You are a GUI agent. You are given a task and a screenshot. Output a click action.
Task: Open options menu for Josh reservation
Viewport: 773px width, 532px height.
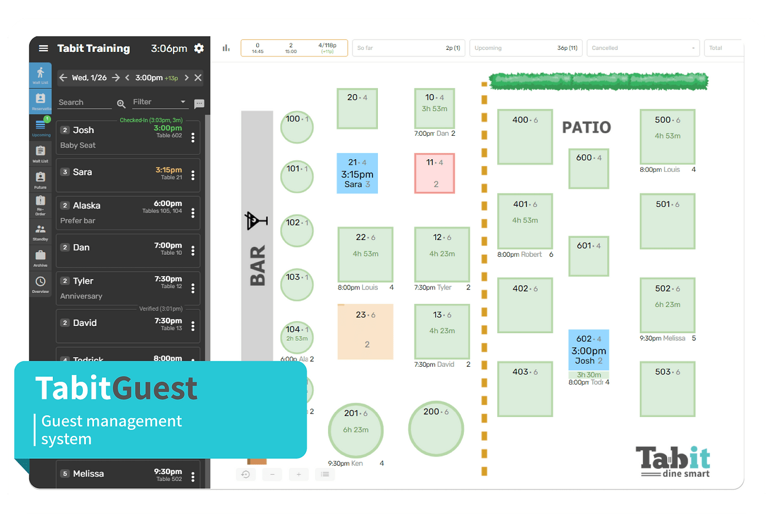coord(193,137)
